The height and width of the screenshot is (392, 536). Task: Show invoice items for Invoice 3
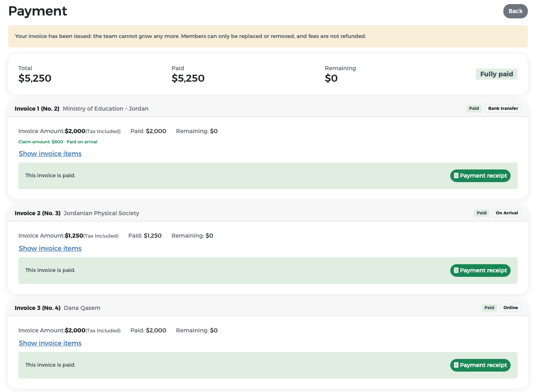pyautogui.click(x=50, y=343)
